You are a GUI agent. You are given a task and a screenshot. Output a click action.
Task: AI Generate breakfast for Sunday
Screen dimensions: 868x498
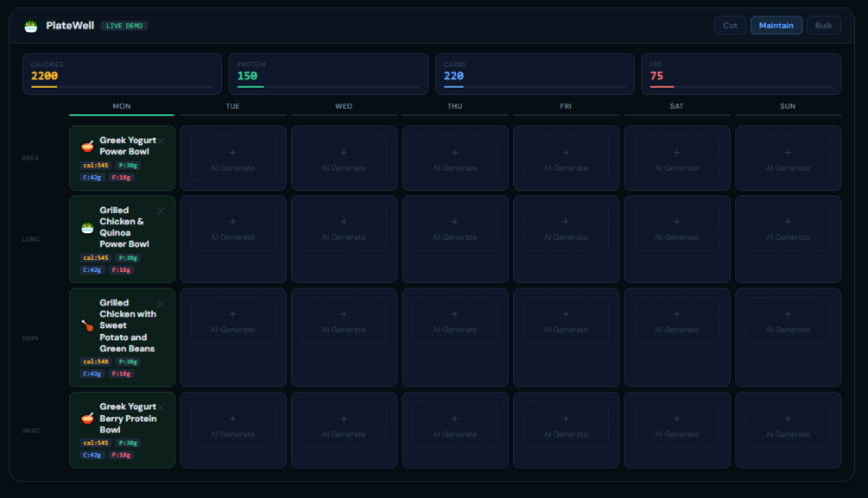[x=788, y=158]
